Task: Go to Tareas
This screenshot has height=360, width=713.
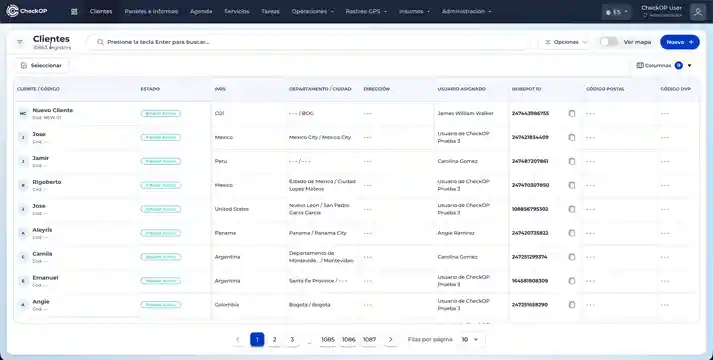Action: point(271,11)
